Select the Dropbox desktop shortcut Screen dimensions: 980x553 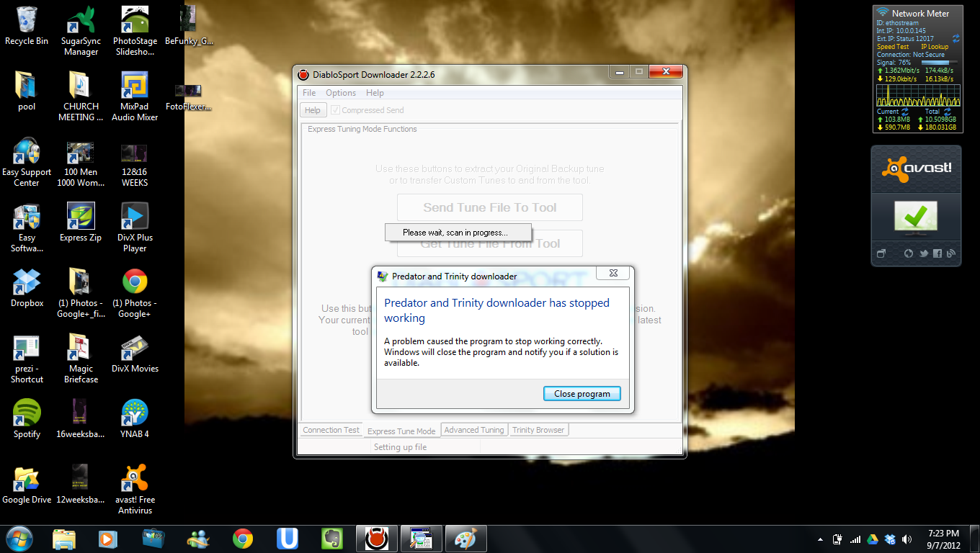pyautogui.click(x=27, y=288)
